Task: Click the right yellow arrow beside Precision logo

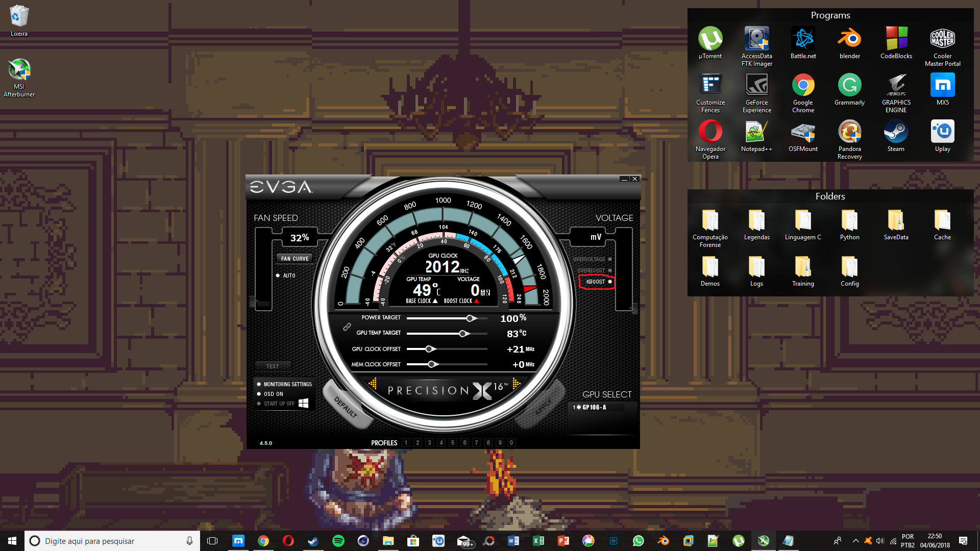Action: [516, 383]
